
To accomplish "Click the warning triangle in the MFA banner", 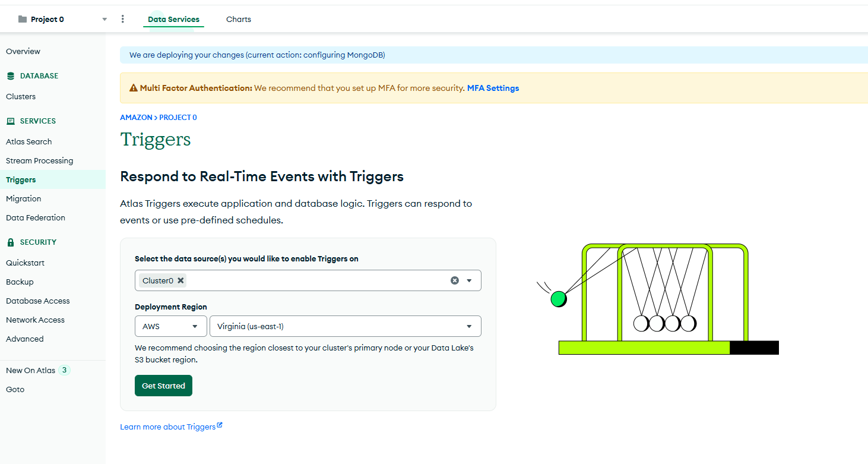I will tap(132, 87).
